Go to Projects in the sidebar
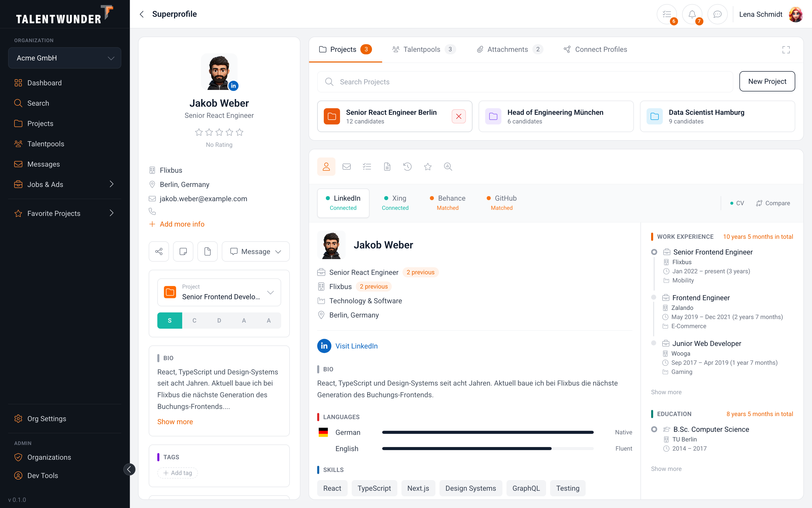Viewport: 812px width, 508px height. 65,123
